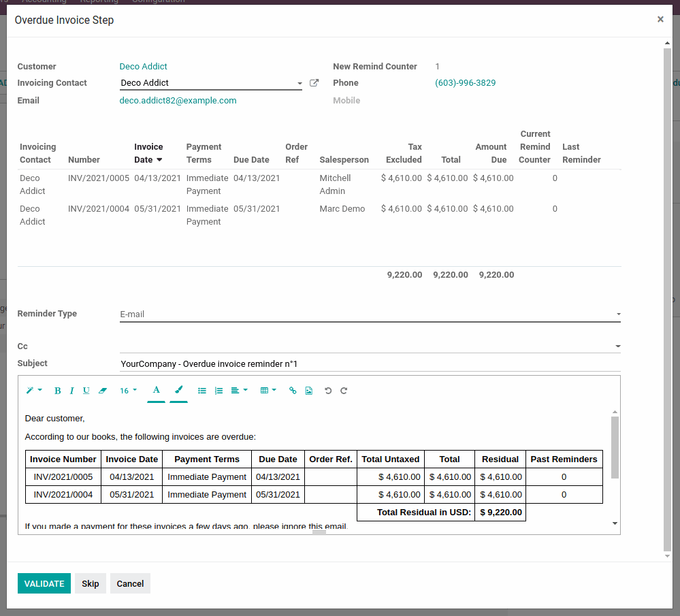Expand the Cc field dropdown
Viewport: 680px width, 616px height.
618,346
